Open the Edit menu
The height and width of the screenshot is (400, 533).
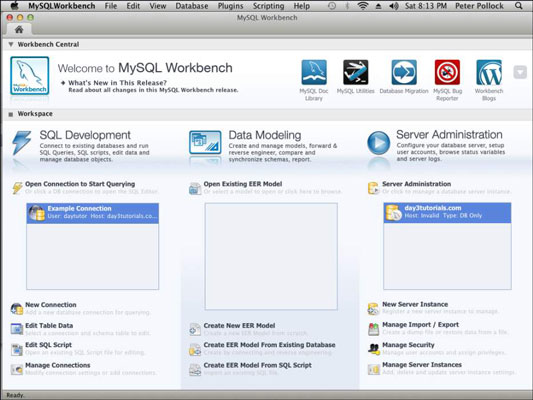tap(133, 6)
